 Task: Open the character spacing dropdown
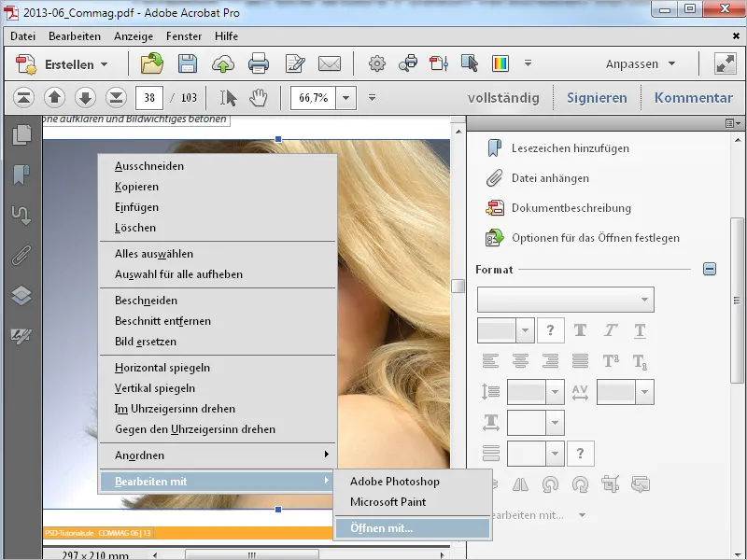[x=644, y=392]
